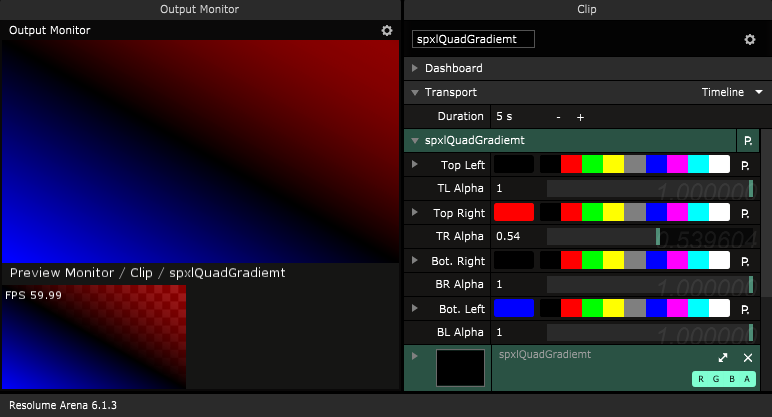
Task: Click preset icon on Top Right row
Action: [746, 213]
